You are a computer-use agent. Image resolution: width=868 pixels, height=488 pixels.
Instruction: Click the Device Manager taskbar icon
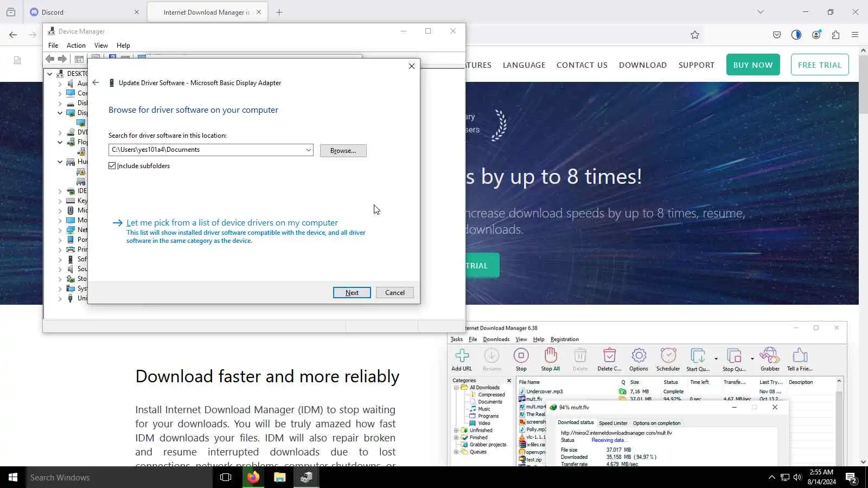pos(307,477)
